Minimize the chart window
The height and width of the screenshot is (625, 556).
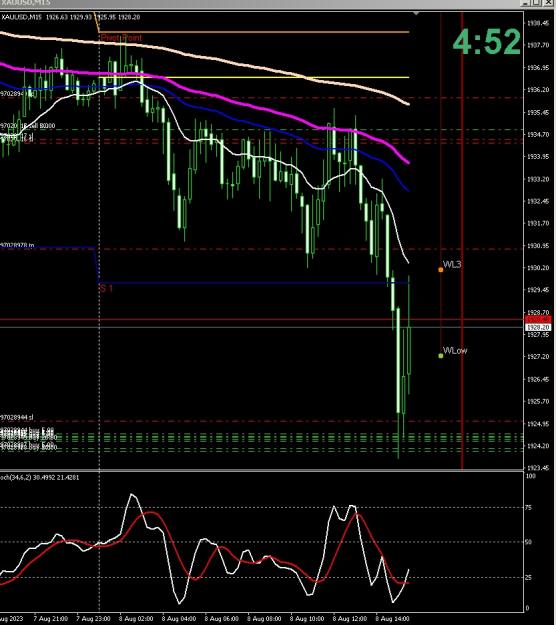click(x=526, y=3)
